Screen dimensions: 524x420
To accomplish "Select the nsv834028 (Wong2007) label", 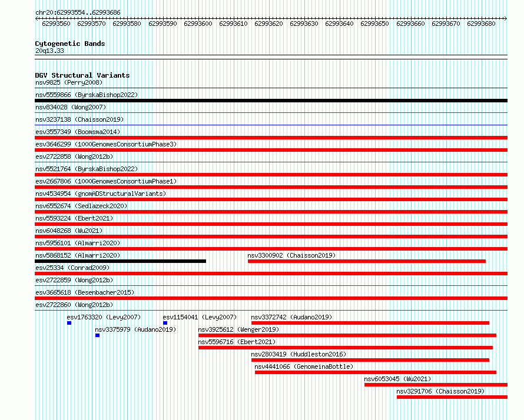I will coord(71,107).
